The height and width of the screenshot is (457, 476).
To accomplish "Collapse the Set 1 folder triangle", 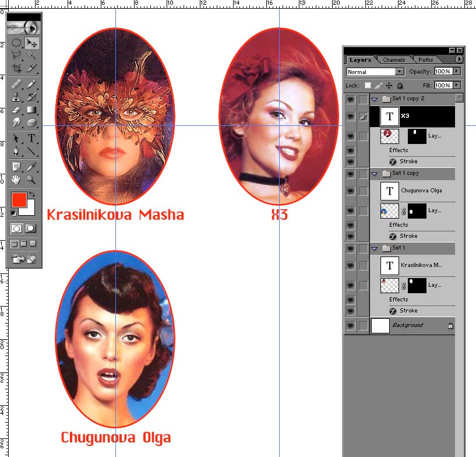I will click(x=374, y=248).
